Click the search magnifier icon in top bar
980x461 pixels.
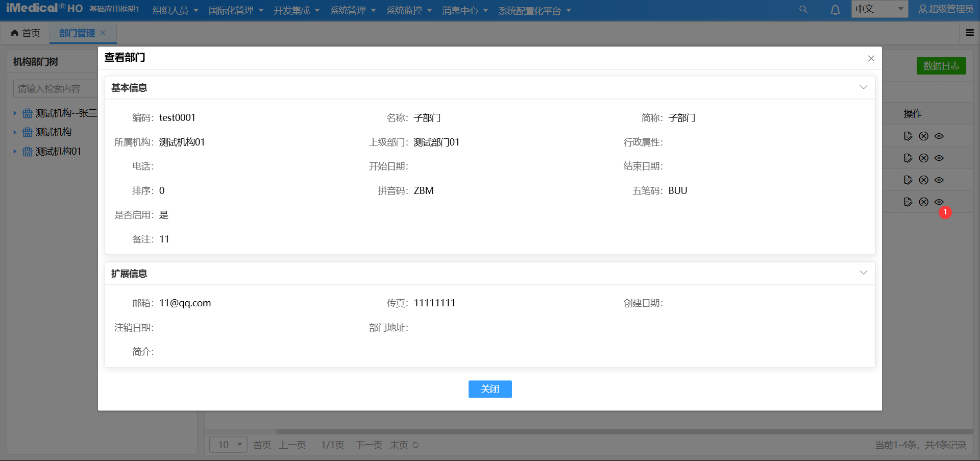click(x=803, y=10)
